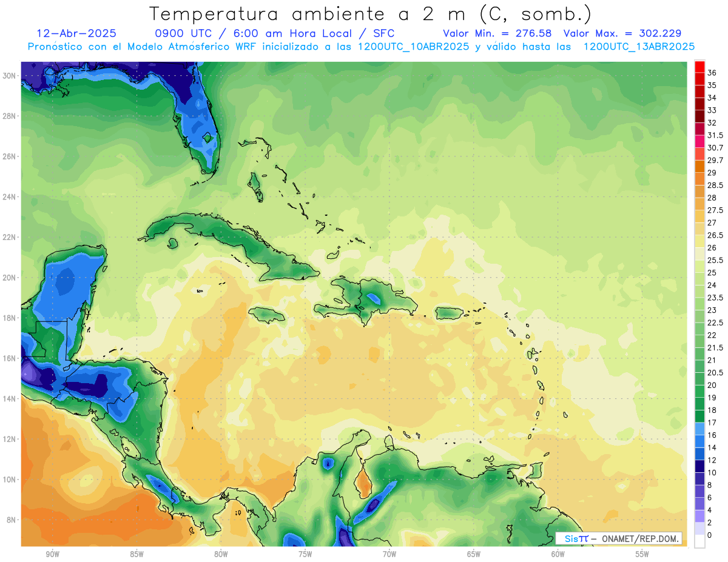Click the island of Jamaica on the map
Image resolution: width=728 pixels, height=562 pixels.
pyautogui.click(x=266, y=314)
